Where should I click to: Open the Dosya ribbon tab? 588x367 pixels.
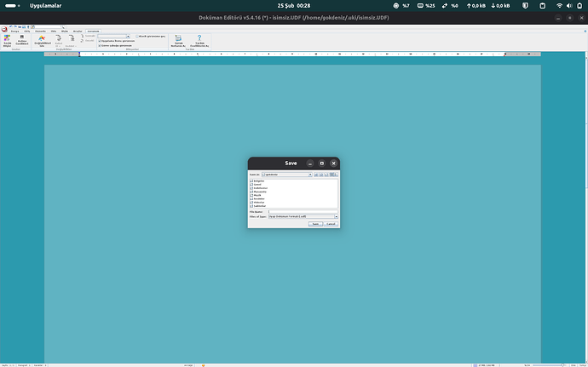click(x=13, y=30)
